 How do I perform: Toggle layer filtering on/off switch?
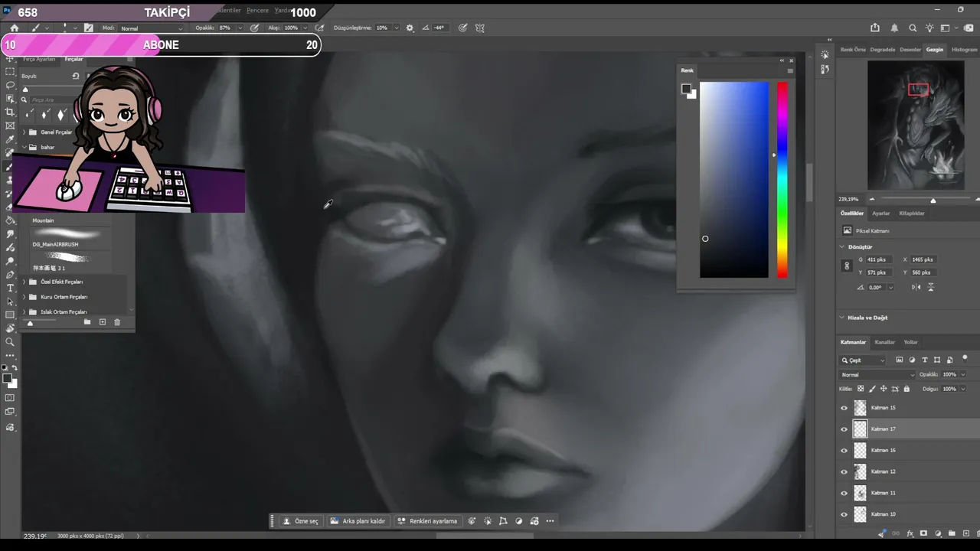pos(965,358)
